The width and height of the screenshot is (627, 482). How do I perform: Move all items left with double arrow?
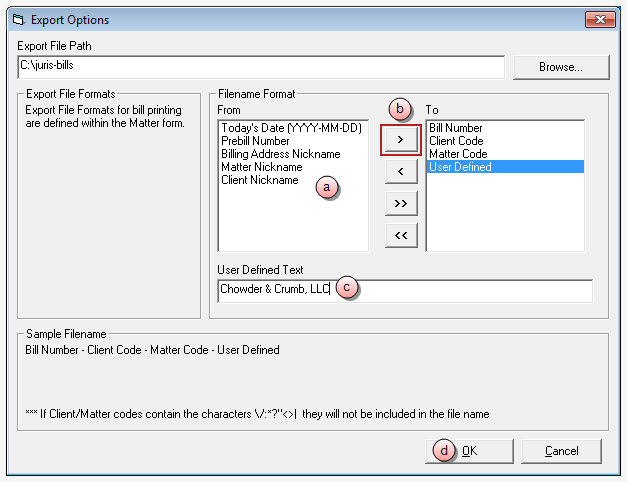point(401,236)
